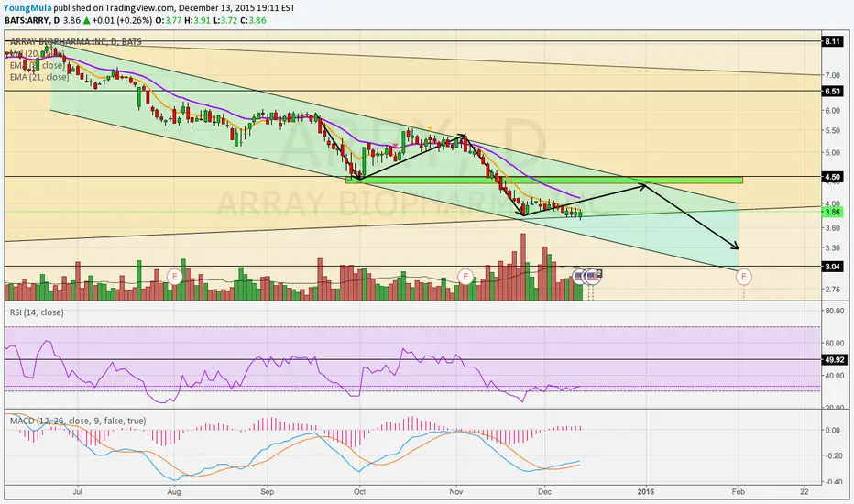Select the EMA (21, close) indicator label
Viewport: 854px width, 504px height.
[x=39, y=77]
